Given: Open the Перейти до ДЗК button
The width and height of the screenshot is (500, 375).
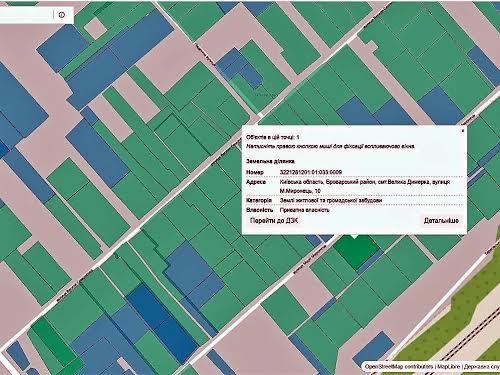Looking at the screenshot, I should tap(274, 220).
